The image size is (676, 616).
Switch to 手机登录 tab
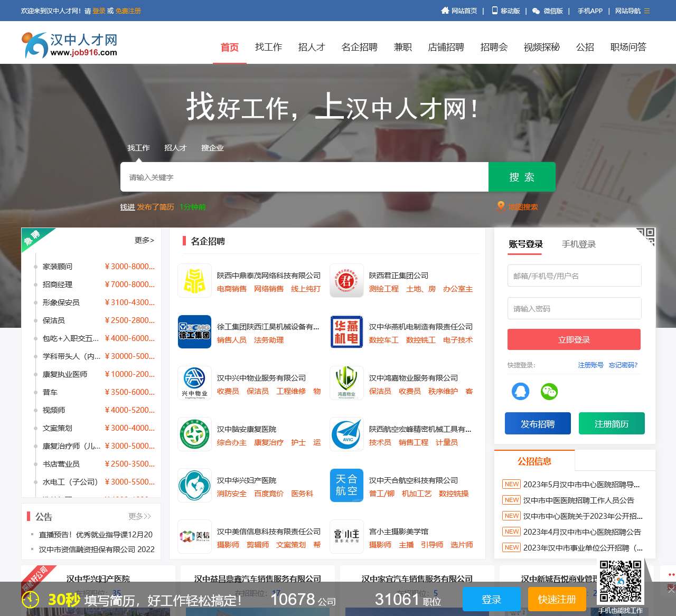578,244
